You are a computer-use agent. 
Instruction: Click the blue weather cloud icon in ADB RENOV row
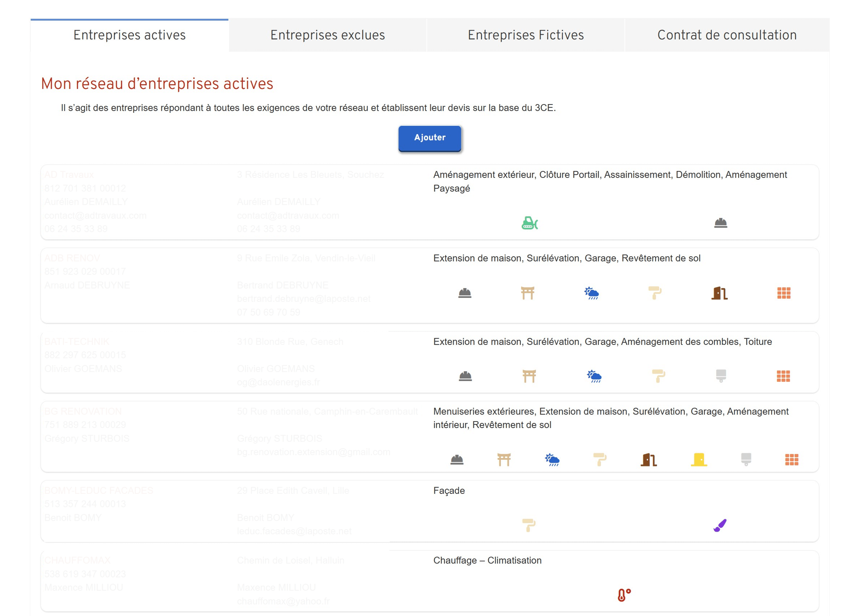click(591, 293)
